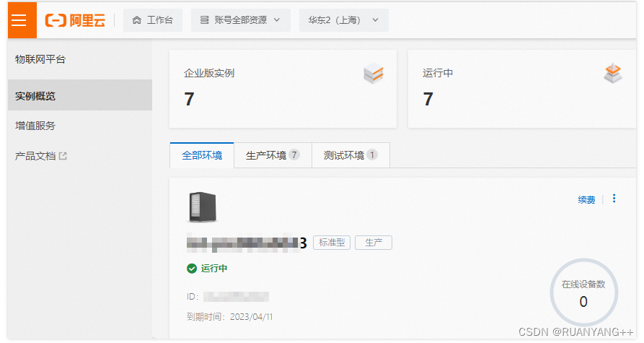Click the 运行中 card layers icon
644x343 pixels.
click(x=613, y=73)
